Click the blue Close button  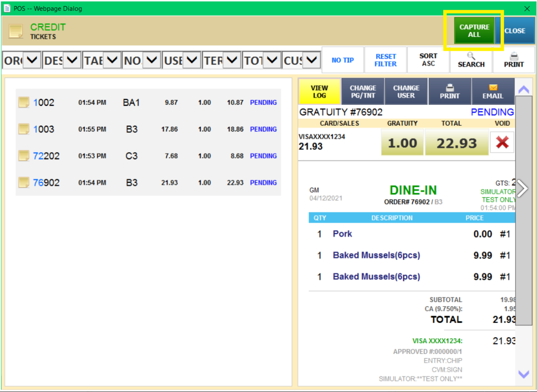(x=515, y=30)
